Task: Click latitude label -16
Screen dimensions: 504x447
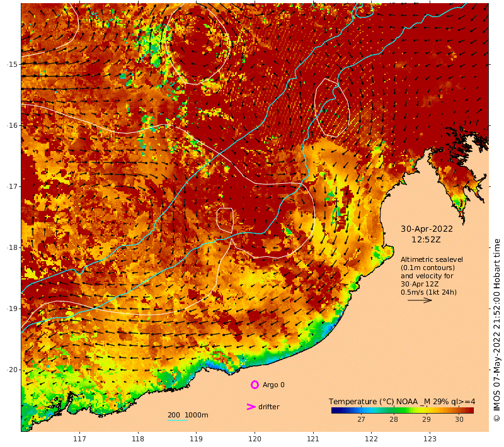Action: (x=13, y=125)
